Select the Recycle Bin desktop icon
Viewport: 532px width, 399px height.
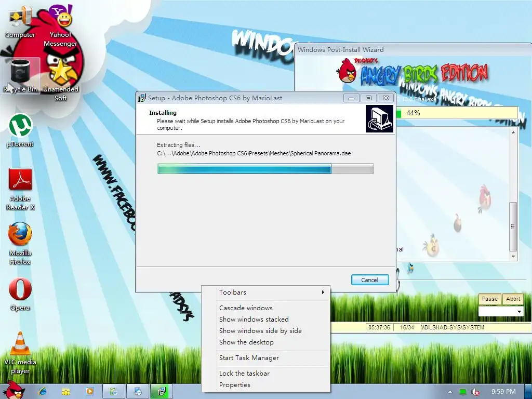(20, 76)
